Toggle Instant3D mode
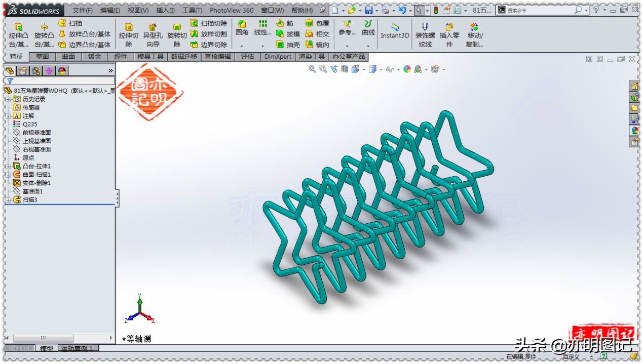This screenshot has width=643, height=364. [x=394, y=33]
